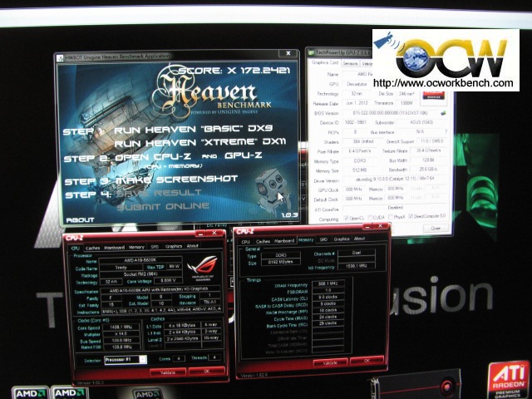Image resolution: width=532 pixels, height=399 pixels.
Task: Toggle the PhysX checkbox in GPU-Z
Action: (391, 217)
